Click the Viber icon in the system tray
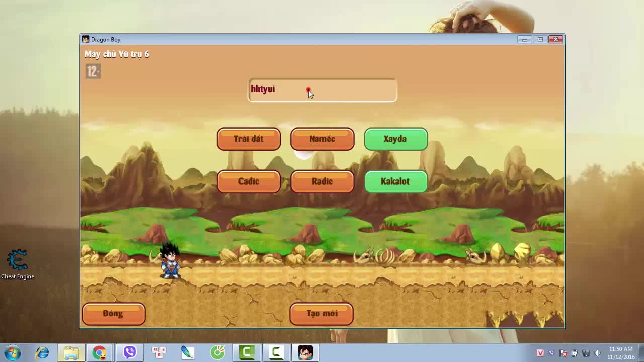 pyautogui.click(x=552, y=353)
